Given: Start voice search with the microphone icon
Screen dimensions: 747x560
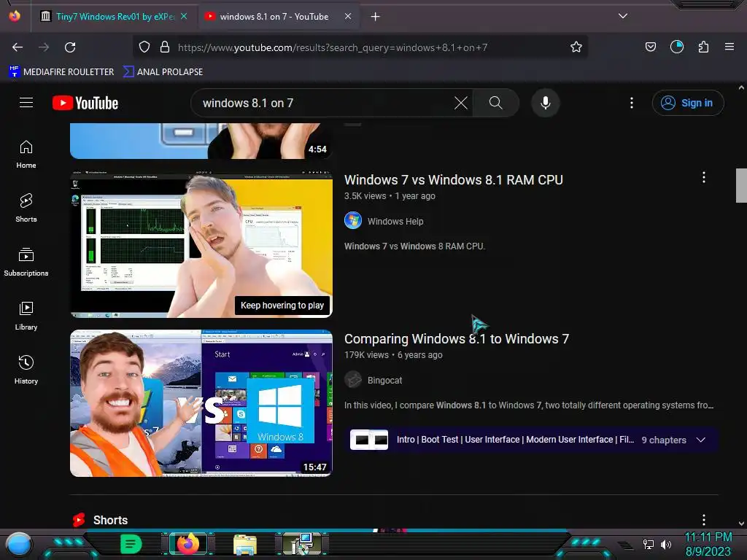Looking at the screenshot, I should (546, 103).
